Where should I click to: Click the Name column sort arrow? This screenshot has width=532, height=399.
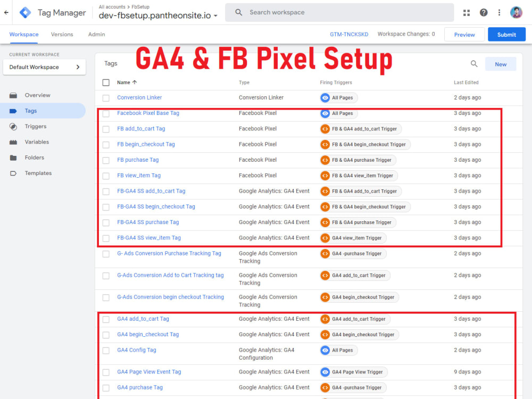135,82
